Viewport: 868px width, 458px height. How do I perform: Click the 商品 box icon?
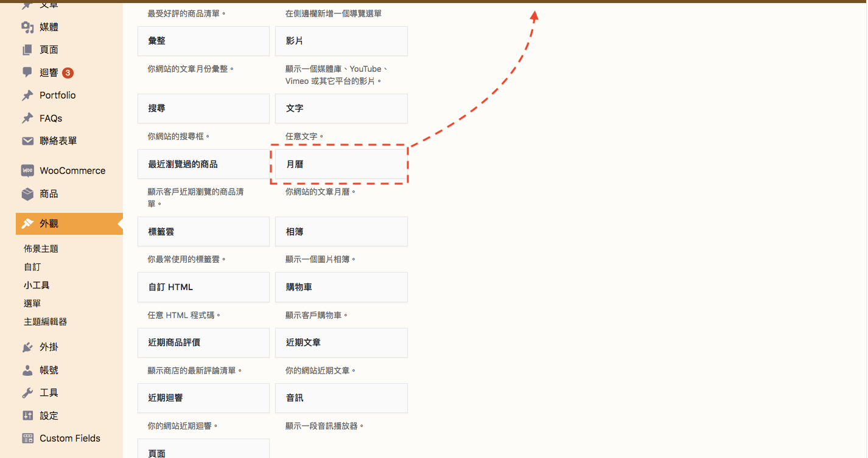coord(27,194)
